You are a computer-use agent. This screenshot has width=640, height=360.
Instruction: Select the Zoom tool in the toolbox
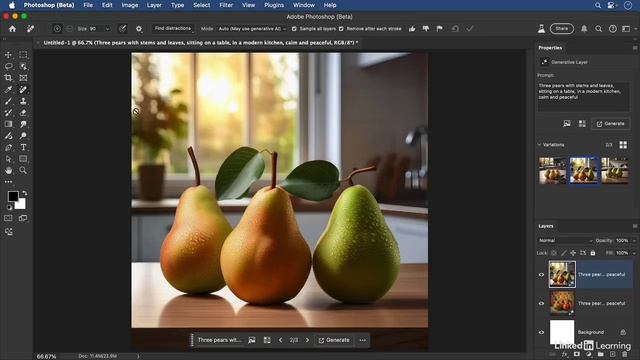tap(23, 171)
